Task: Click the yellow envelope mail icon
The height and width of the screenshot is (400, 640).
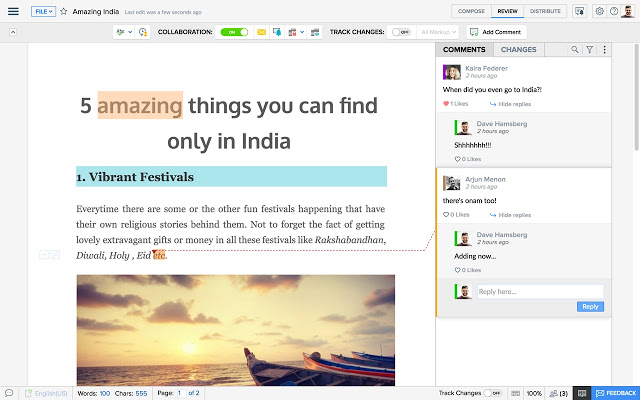Action: 262,32
